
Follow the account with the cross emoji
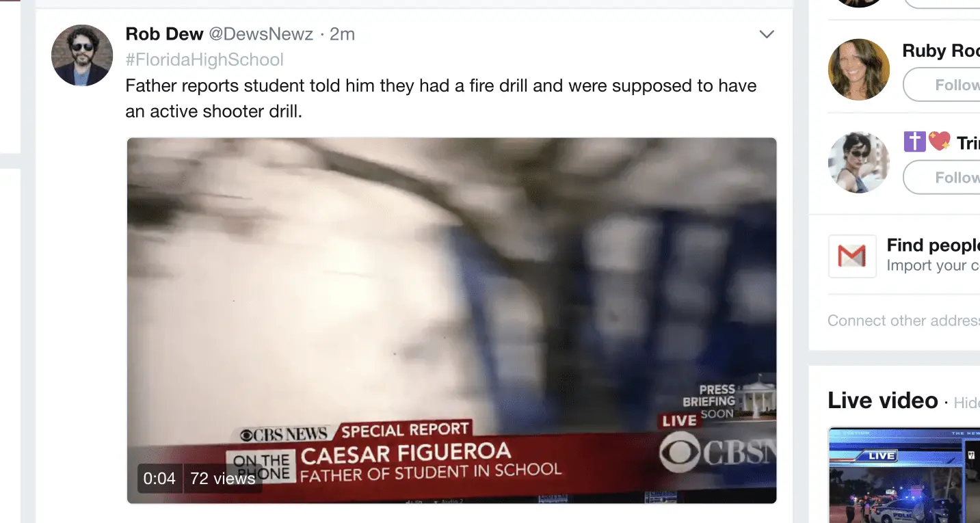pyautogui.click(x=942, y=178)
